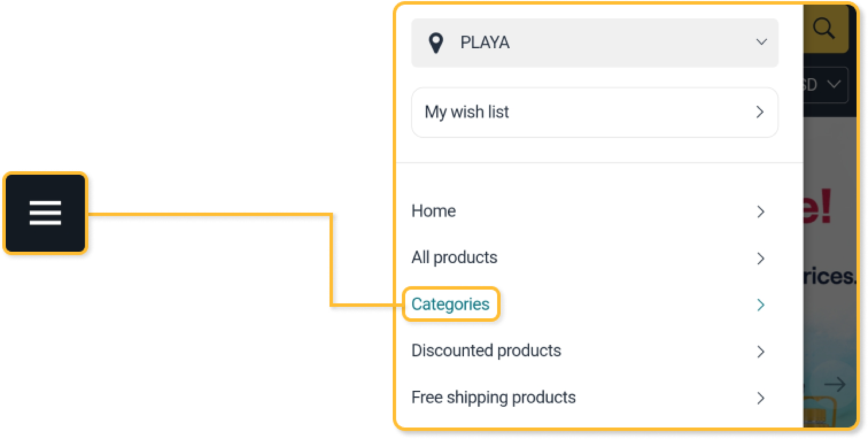This screenshot has height=439, width=868.
Task: Click the hamburger menu icon
Action: point(45,213)
